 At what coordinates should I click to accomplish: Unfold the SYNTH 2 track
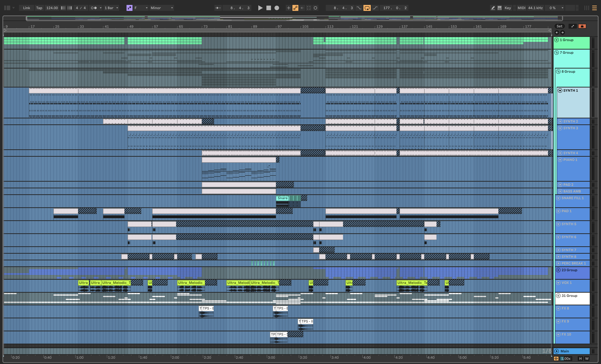pyautogui.click(x=560, y=121)
